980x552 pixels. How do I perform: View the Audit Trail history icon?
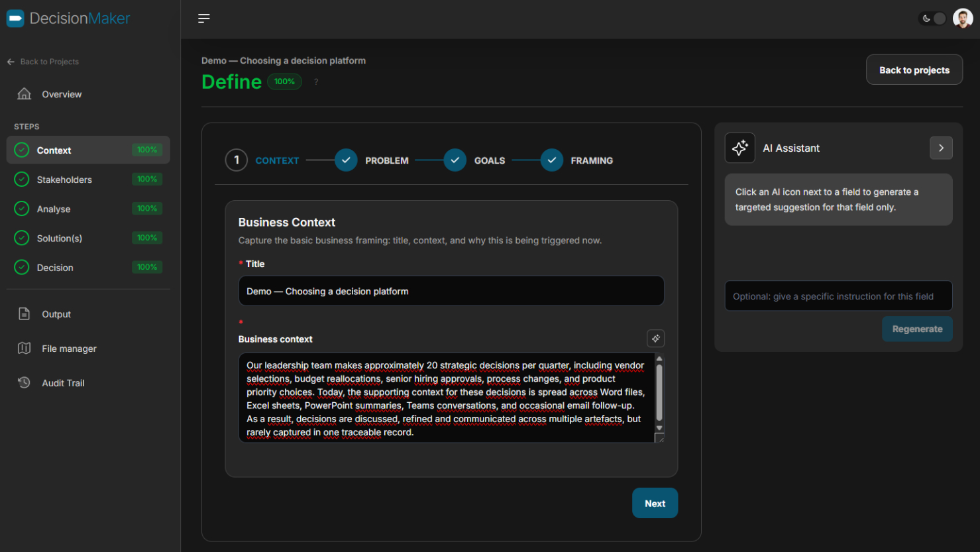click(24, 382)
